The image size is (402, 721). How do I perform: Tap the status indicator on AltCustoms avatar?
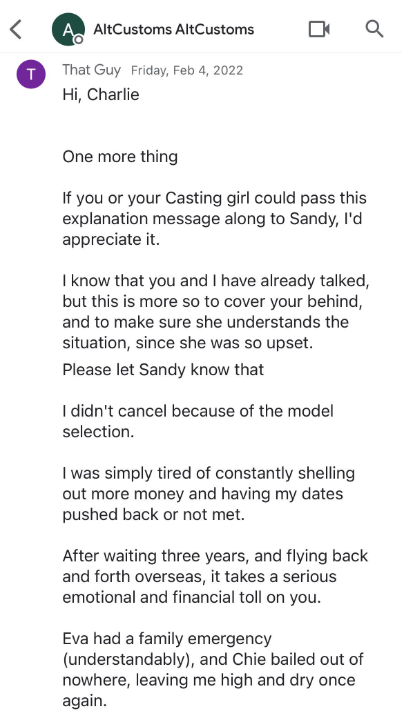click(79, 40)
